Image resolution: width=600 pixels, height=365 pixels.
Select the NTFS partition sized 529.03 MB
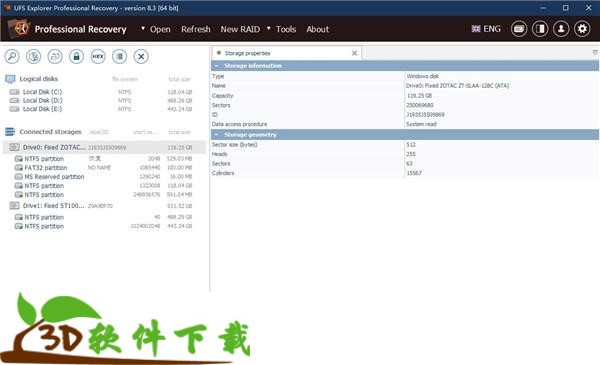point(103,158)
